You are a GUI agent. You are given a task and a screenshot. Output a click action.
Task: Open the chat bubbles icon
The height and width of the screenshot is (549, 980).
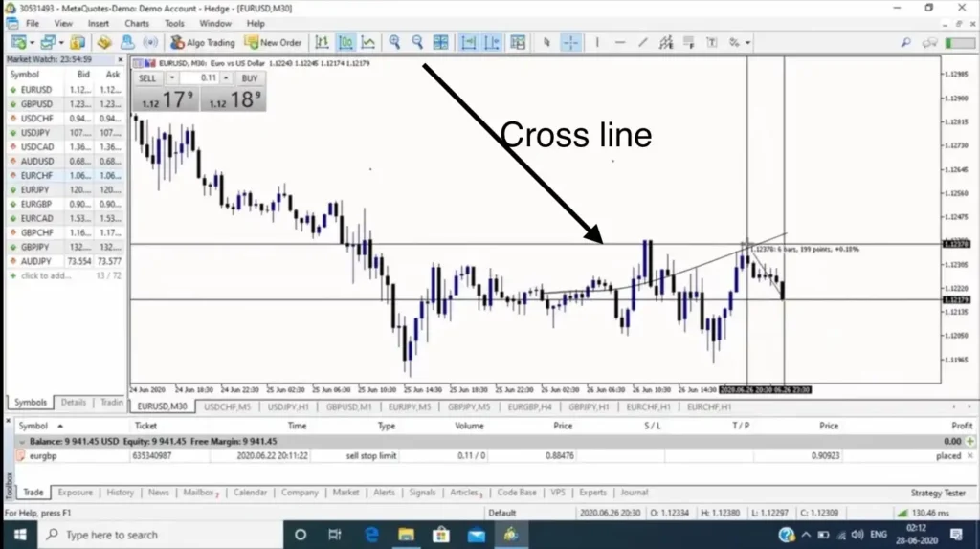(930, 42)
